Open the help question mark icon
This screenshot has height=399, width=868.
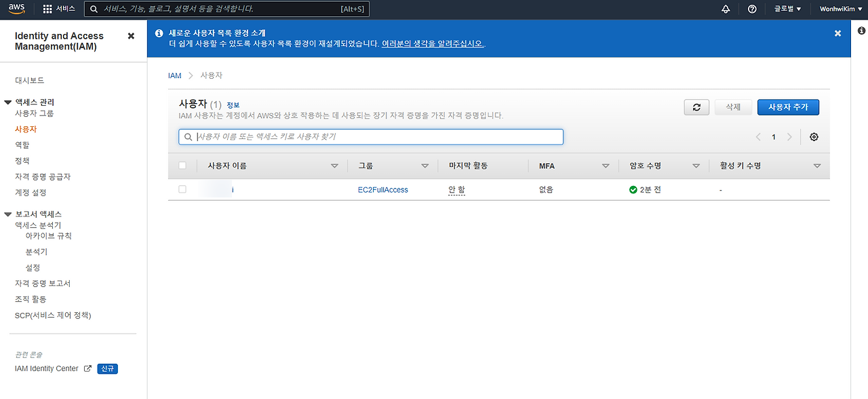coord(752,9)
